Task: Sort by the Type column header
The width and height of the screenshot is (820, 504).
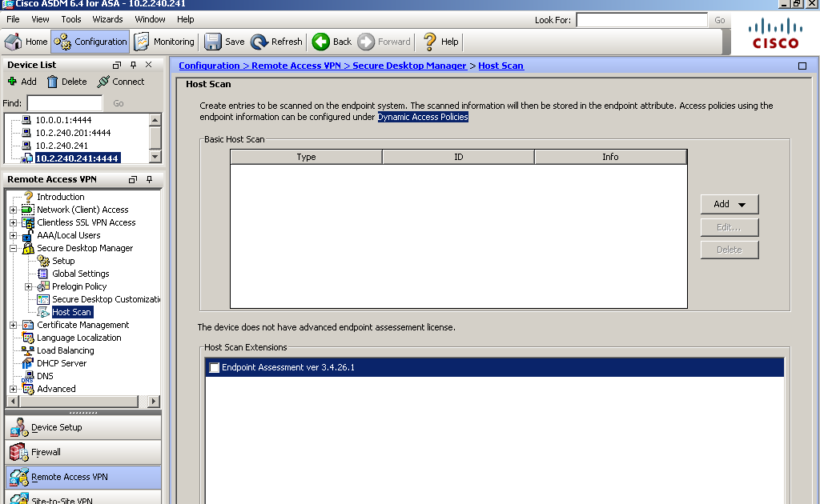Action: coord(306,158)
